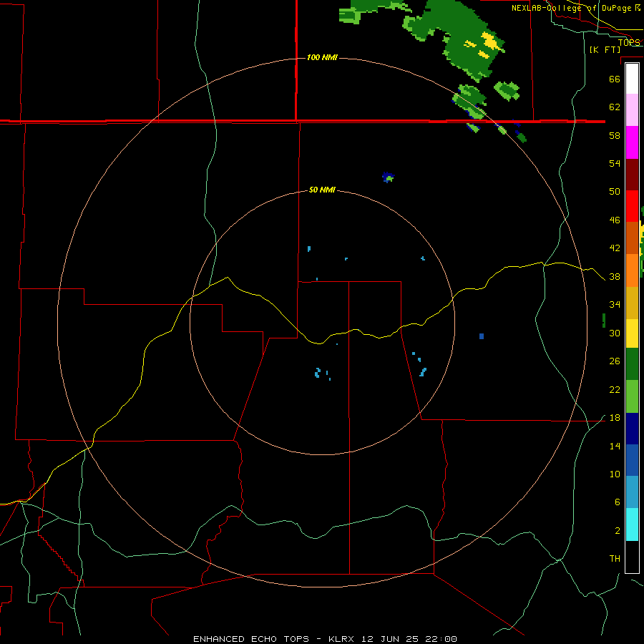Click the 50 NMI range ring label
Viewport: 644px width, 644px height.
pos(322,190)
